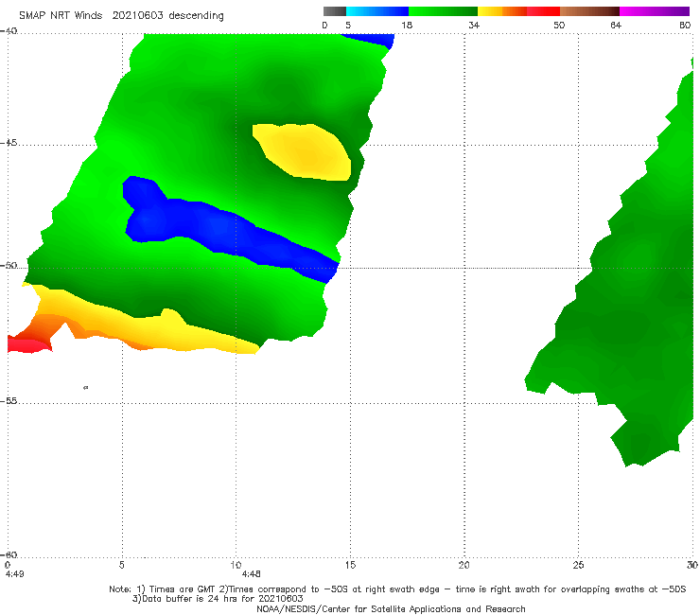The height and width of the screenshot is (615, 700).
Task: Click the swath time label 4:48
Action: pos(251,574)
